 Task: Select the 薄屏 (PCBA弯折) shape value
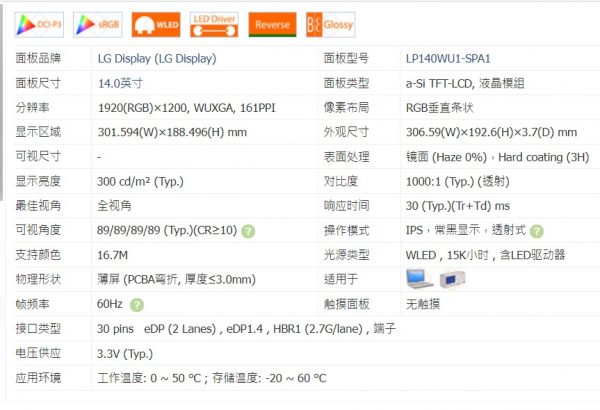pos(176,279)
